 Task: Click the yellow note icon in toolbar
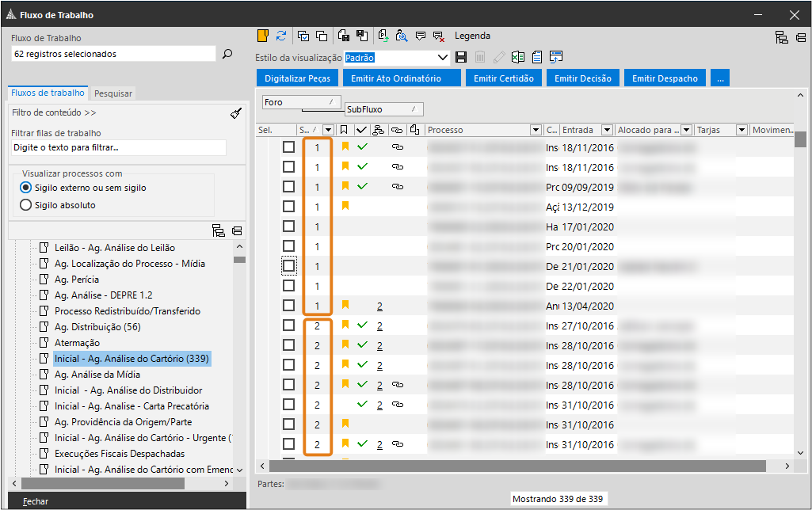263,36
